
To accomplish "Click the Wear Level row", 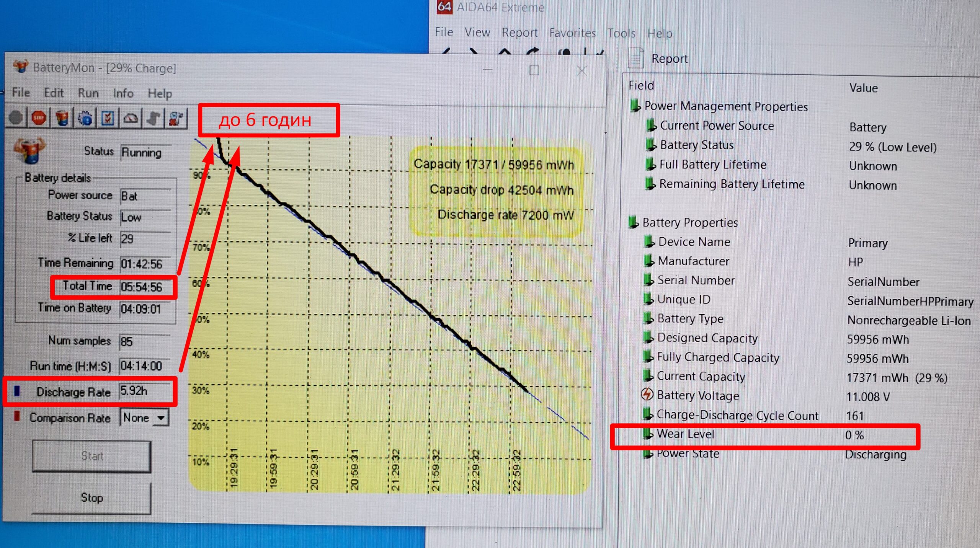I will [685, 434].
